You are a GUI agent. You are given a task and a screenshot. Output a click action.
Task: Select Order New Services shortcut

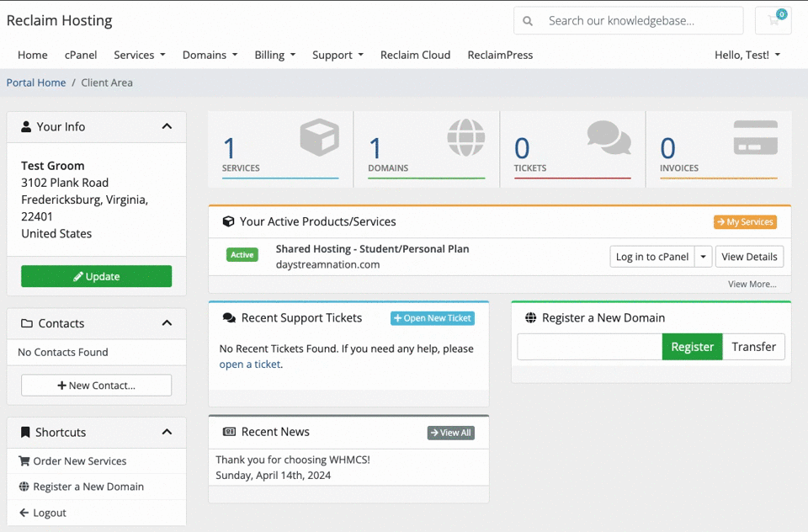96,460
